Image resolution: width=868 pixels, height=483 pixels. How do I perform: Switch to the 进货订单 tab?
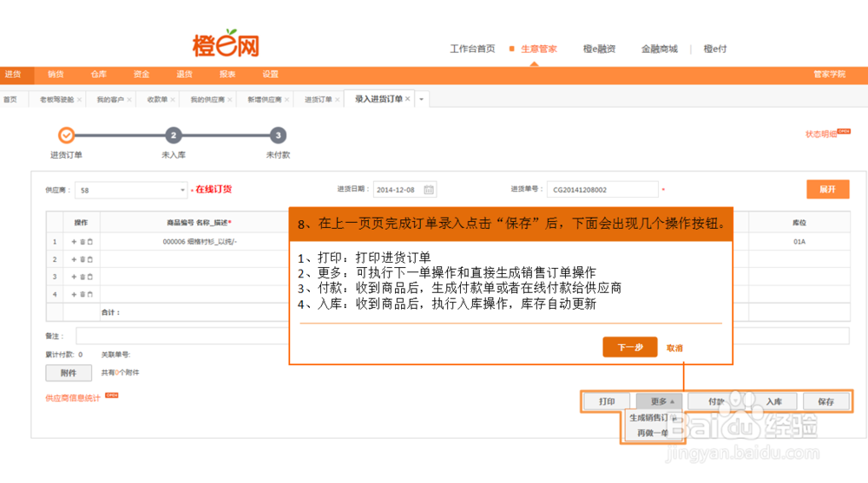pyautogui.click(x=319, y=100)
